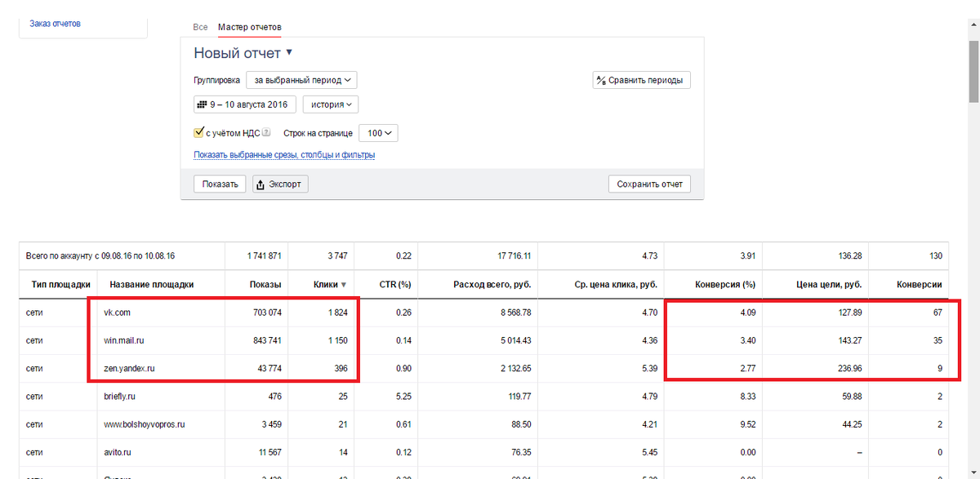Open the date range 9 – 10 августа 2016
The height and width of the screenshot is (479, 980).
(245, 104)
